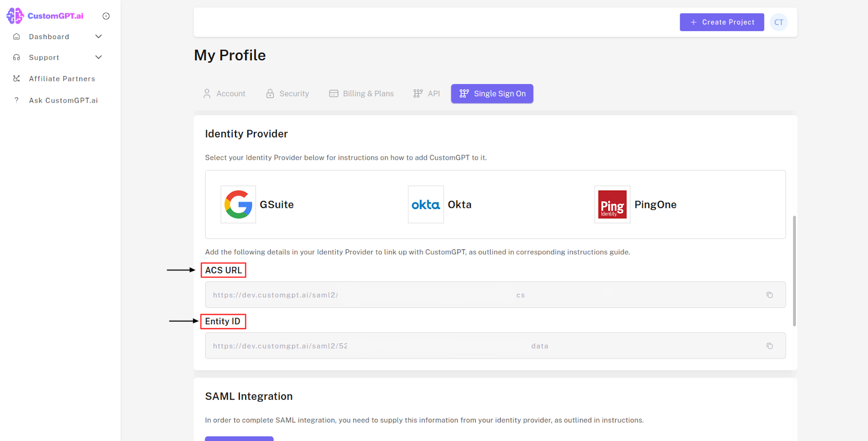Click the ACS URL input field

pos(495,295)
